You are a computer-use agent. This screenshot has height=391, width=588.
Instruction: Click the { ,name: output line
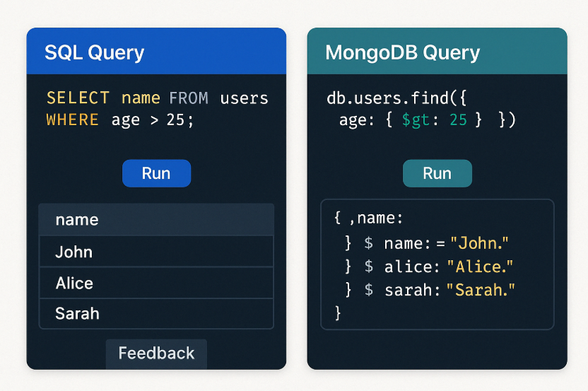368,218
